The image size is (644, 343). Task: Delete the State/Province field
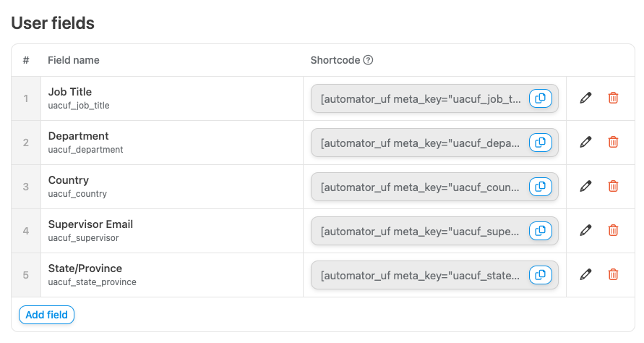613,275
